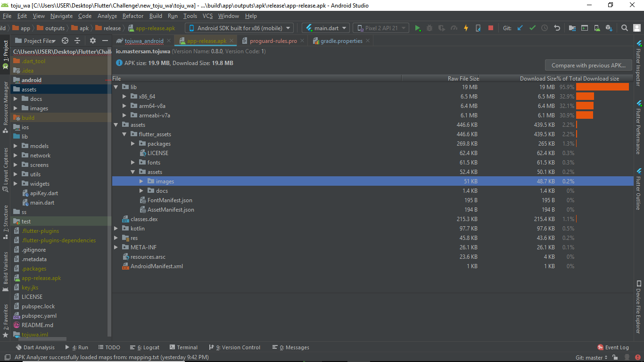Select AndroidManifest.xml in APK file list

(x=157, y=266)
